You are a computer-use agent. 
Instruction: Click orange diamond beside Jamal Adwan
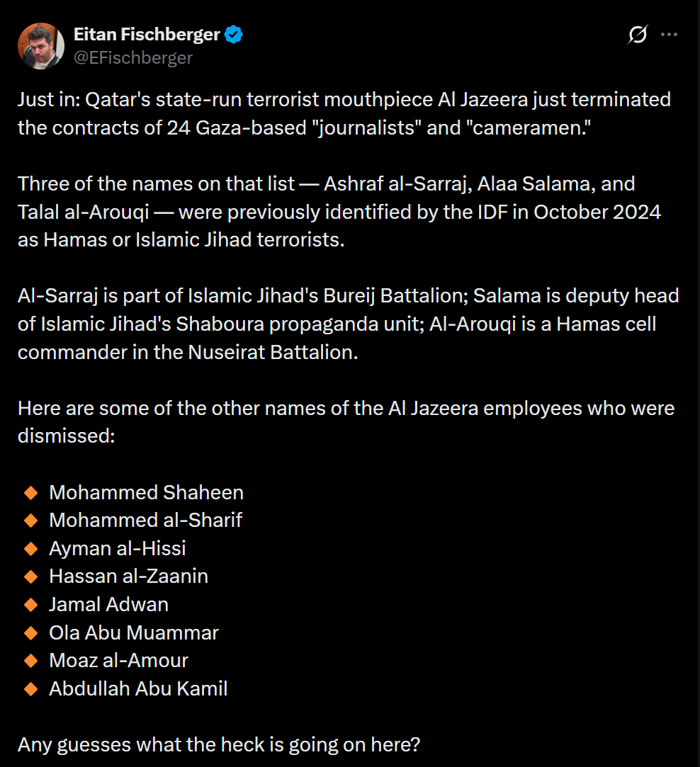pyautogui.click(x=31, y=605)
